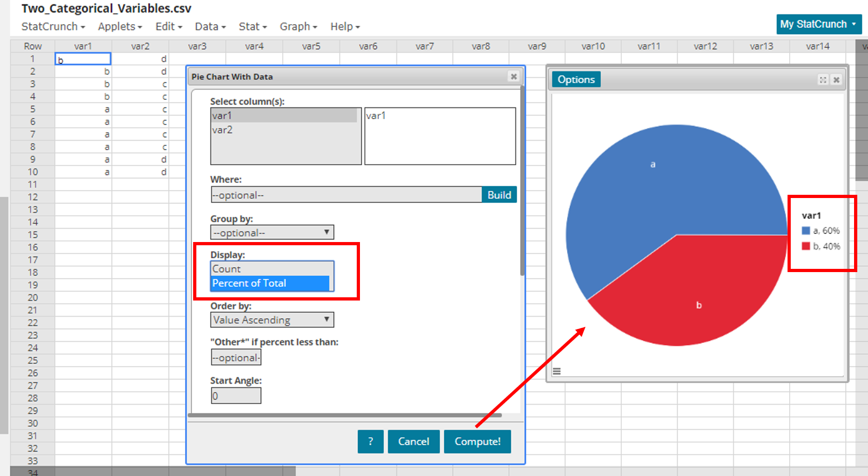Select Count in the Display list
Viewport: 868px width, 476px height.
pos(271,269)
